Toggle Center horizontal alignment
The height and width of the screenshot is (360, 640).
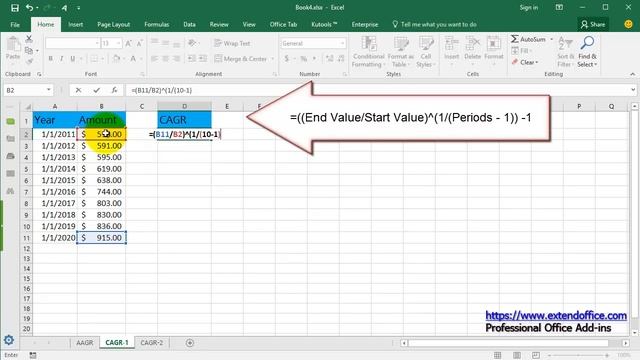165,59
